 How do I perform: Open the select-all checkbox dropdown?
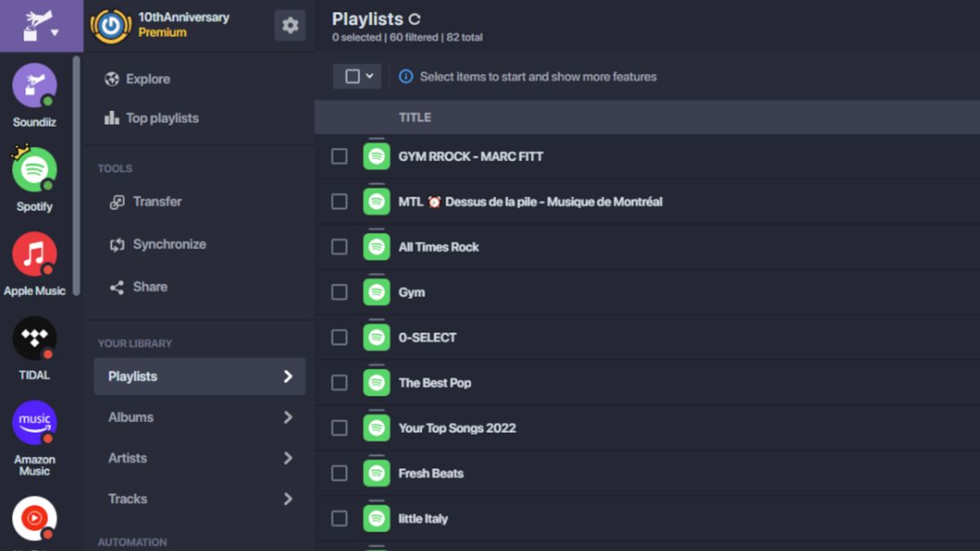point(357,76)
